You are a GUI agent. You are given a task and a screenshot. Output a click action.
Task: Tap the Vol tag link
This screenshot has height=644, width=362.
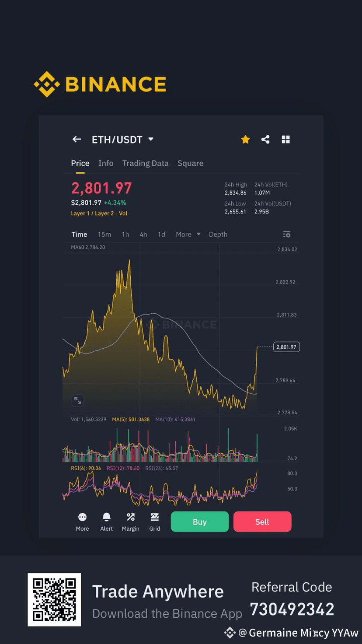123,213
